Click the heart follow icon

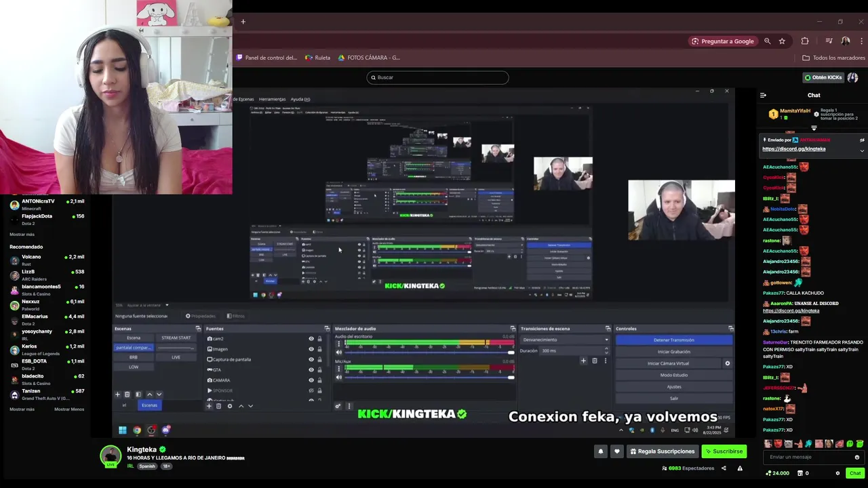616,451
